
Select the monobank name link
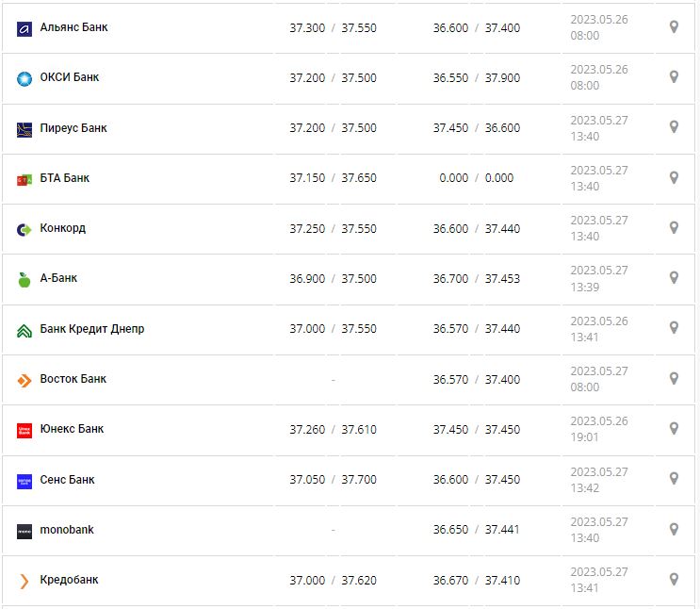click(x=67, y=530)
